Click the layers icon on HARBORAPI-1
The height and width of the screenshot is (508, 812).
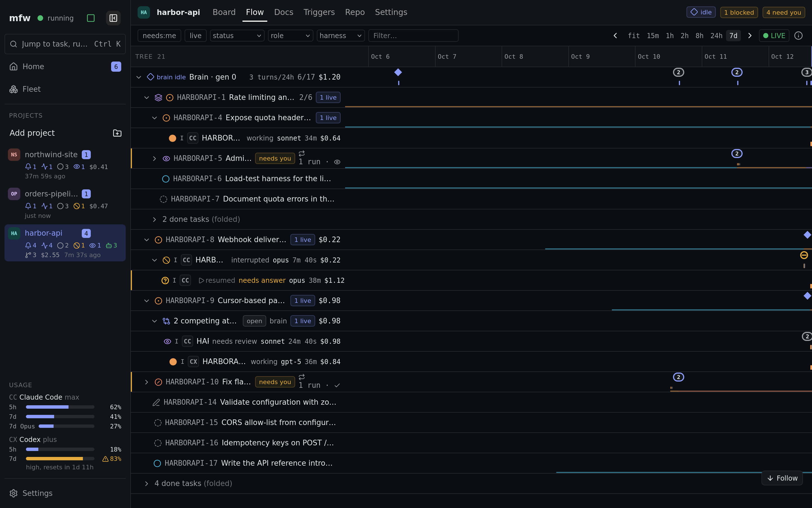point(158,97)
